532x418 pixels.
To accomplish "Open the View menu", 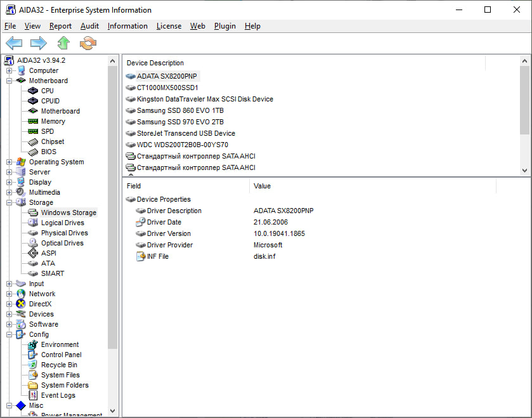I will coord(32,26).
